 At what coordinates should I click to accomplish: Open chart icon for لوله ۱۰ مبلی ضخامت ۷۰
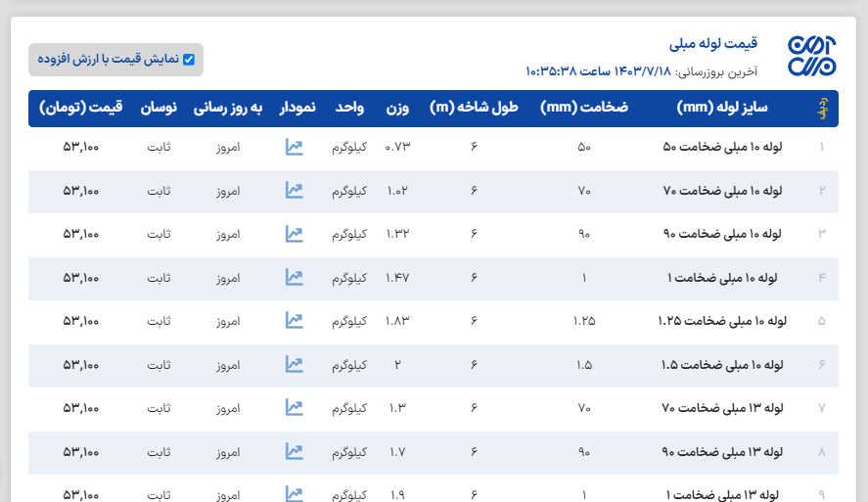coord(294,191)
